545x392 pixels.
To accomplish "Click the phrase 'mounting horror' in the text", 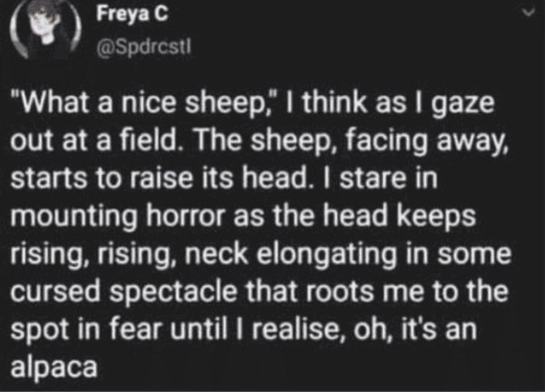I will pos(109,215).
